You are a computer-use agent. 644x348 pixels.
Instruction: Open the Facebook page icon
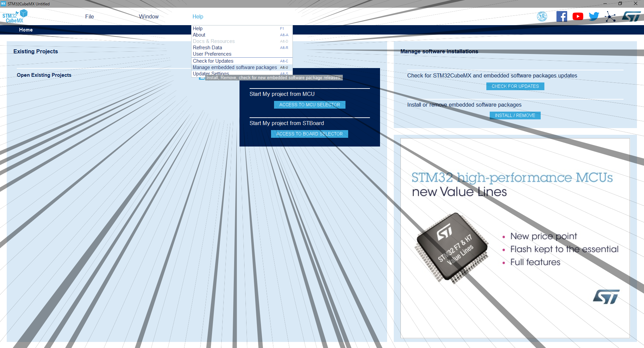click(562, 16)
